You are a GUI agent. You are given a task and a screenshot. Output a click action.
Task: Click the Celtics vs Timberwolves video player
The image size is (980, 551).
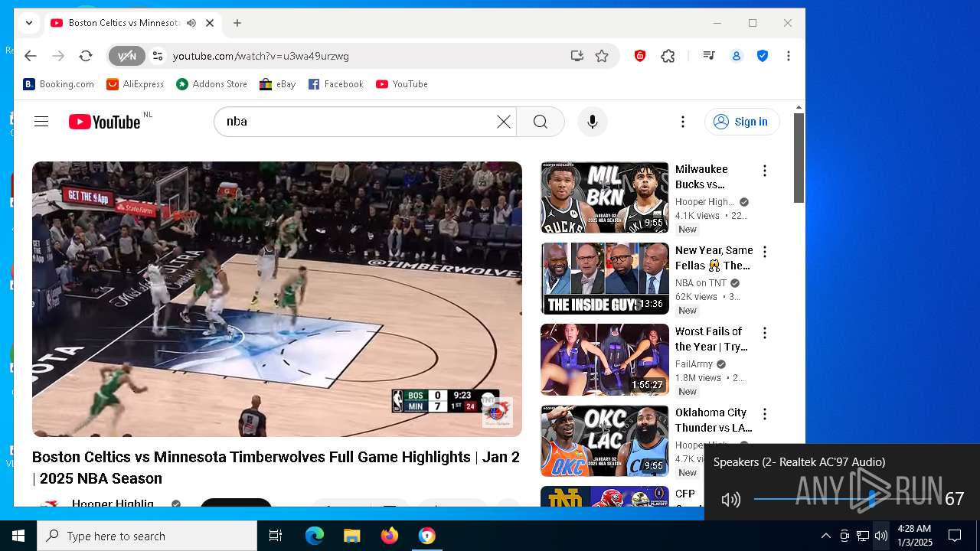[x=277, y=299]
